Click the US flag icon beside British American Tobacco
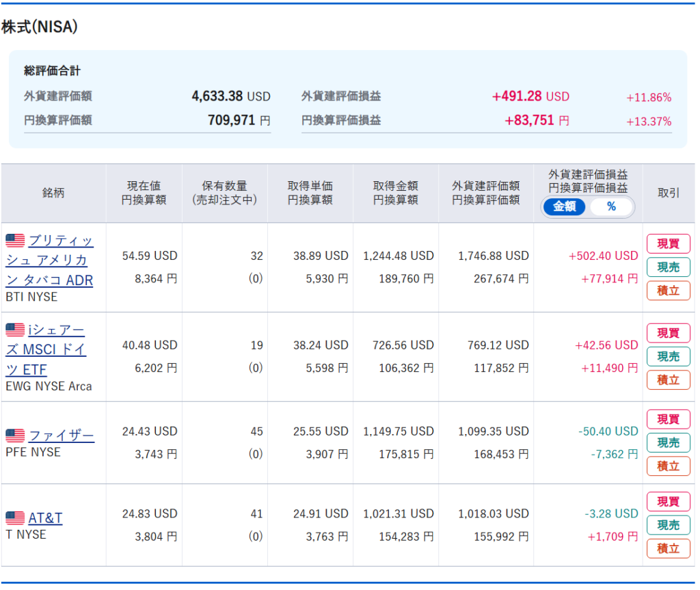The height and width of the screenshot is (590, 700). click(15, 241)
